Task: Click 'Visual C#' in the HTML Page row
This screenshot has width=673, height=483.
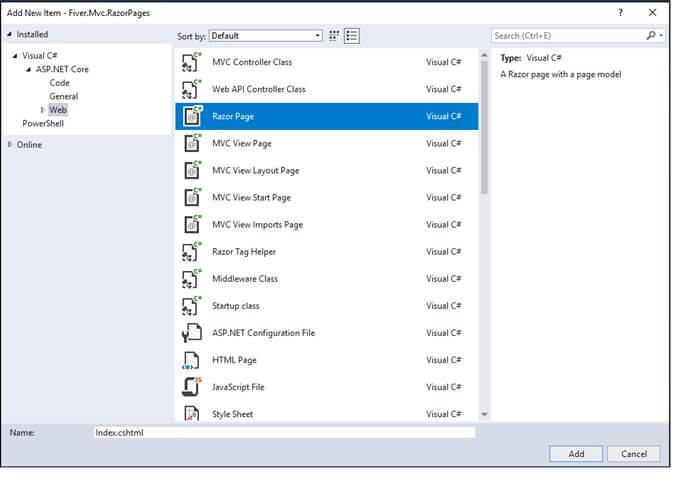Action: point(443,360)
